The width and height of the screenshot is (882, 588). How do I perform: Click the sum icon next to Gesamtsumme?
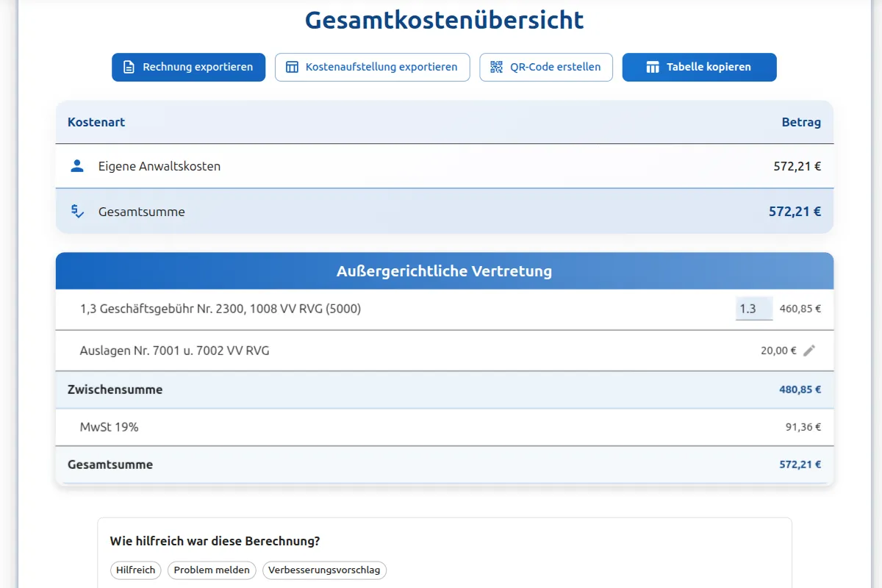click(76, 211)
